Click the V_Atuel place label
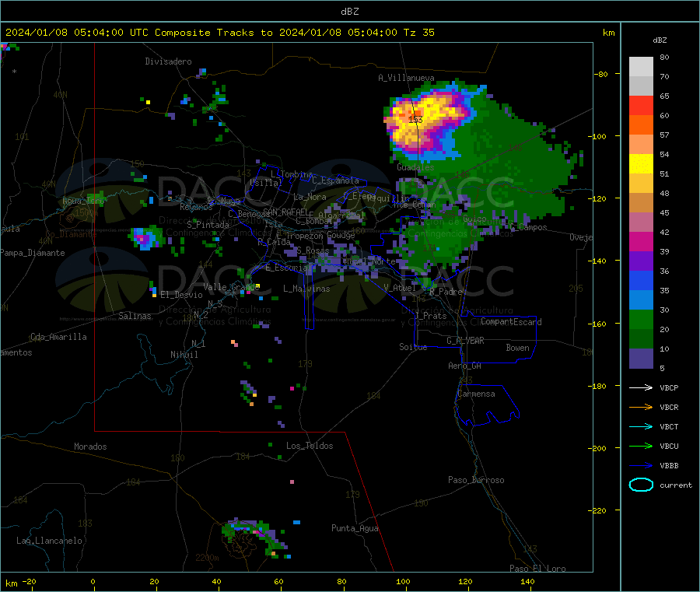 (399, 288)
